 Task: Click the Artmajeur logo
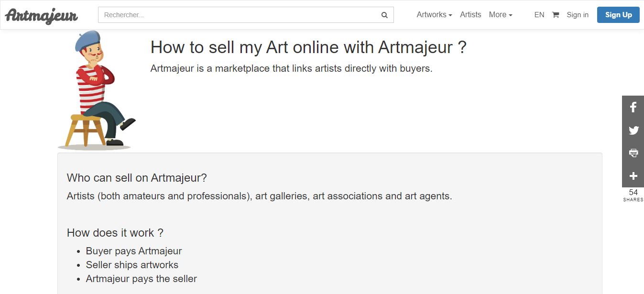[x=42, y=15]
